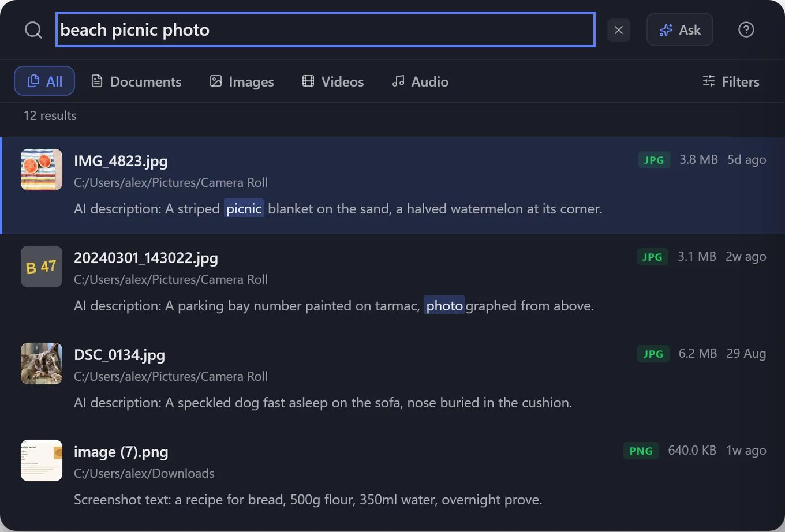Open the image (7).png file name
785x532 pixels.
[121, 451]
